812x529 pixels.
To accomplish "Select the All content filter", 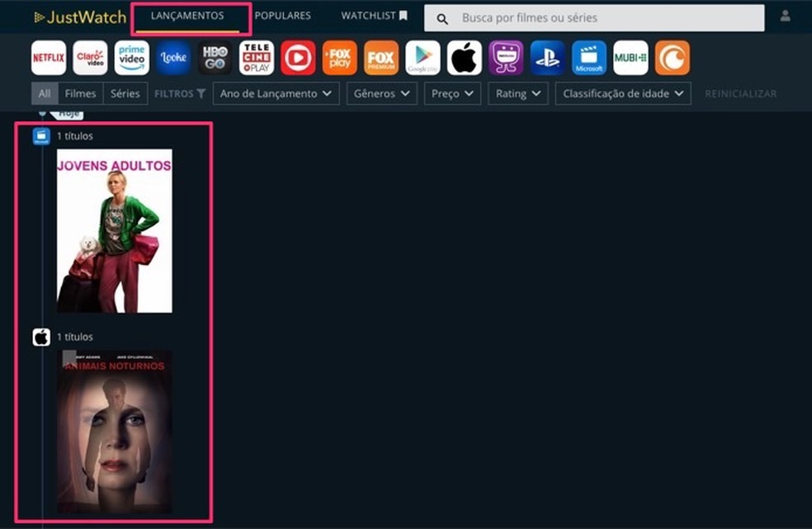I will [x=45, y=94].
